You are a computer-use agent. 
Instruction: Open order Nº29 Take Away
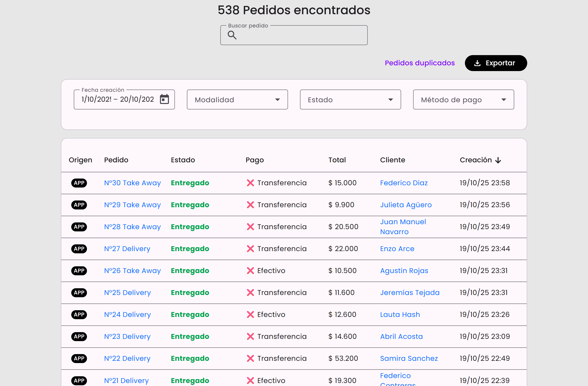click(132, 205)
